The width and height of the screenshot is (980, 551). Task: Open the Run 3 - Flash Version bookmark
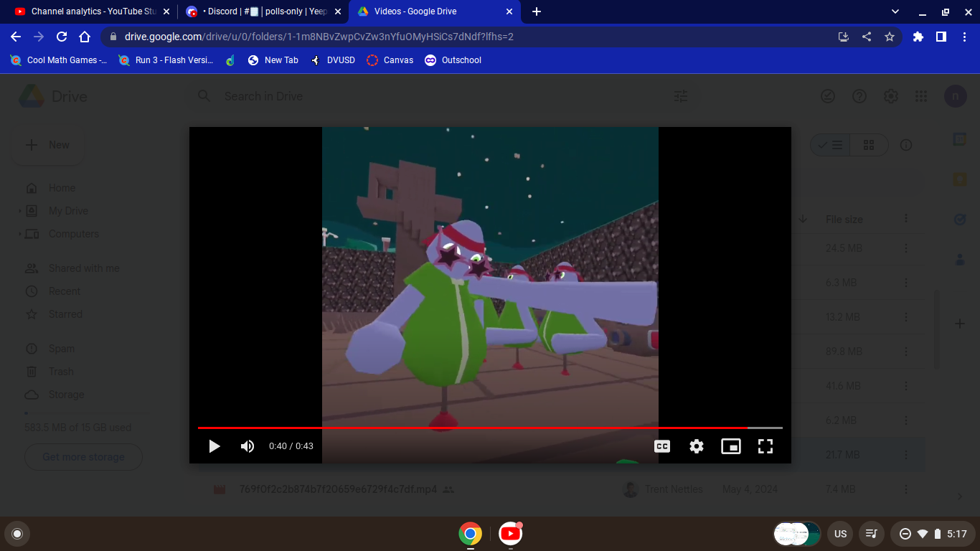[x=166, y=60]
